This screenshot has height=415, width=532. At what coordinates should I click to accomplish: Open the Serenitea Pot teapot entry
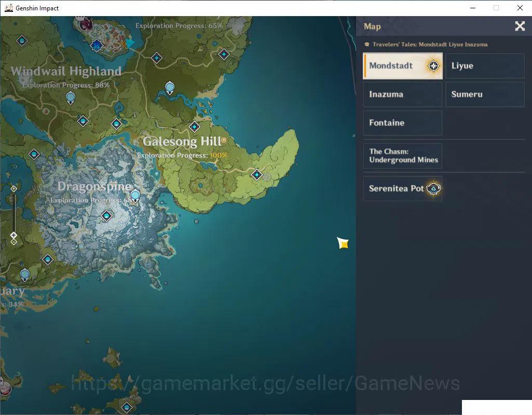tap(403, 188)
